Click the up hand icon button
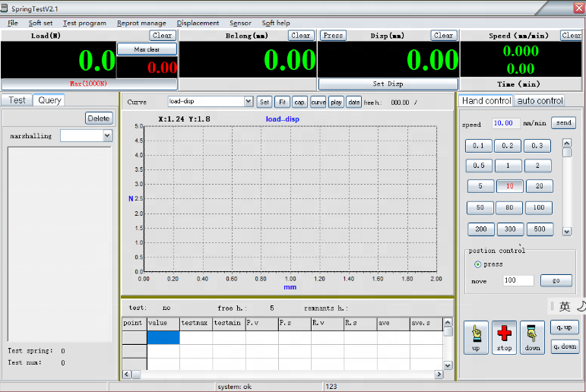This screenshot has width=586, height=392. [x=476, y=337]
